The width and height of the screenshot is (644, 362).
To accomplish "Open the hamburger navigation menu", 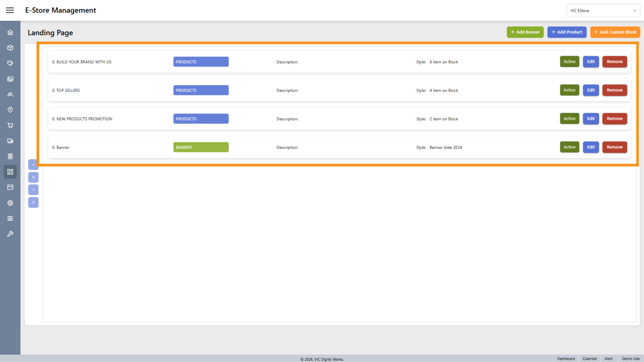I will [x=10, y=10].
